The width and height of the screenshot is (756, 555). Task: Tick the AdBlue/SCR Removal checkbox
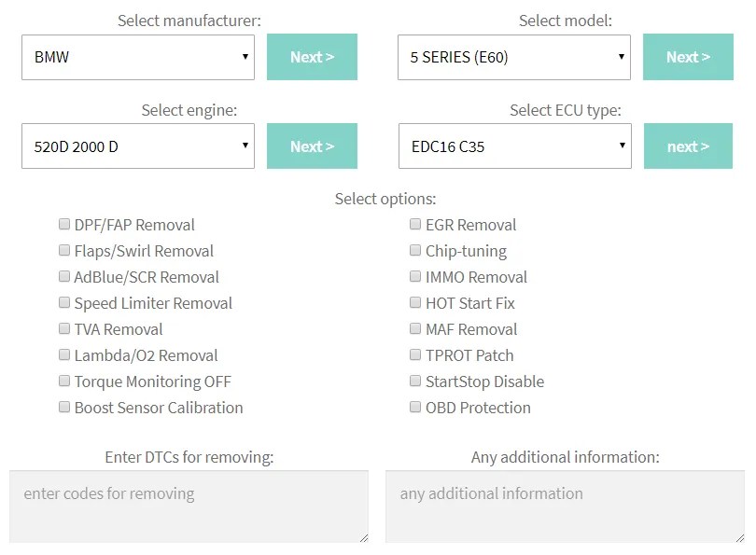click(x=64, y=276)
